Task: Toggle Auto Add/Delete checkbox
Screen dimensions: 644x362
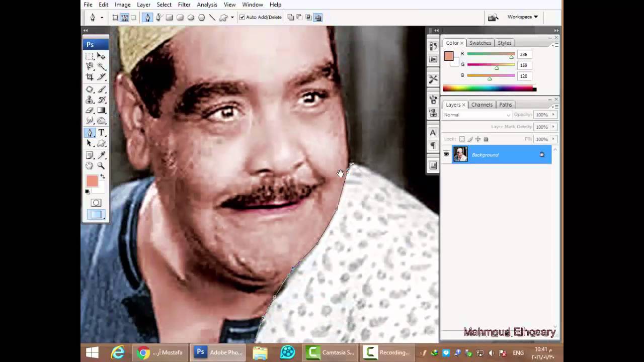Action: click(x=242, y=17)
